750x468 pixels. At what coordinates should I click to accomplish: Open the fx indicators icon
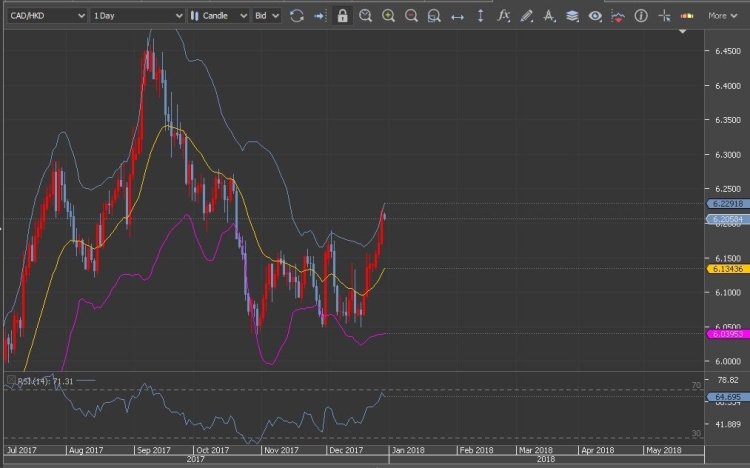coord(503,16)
